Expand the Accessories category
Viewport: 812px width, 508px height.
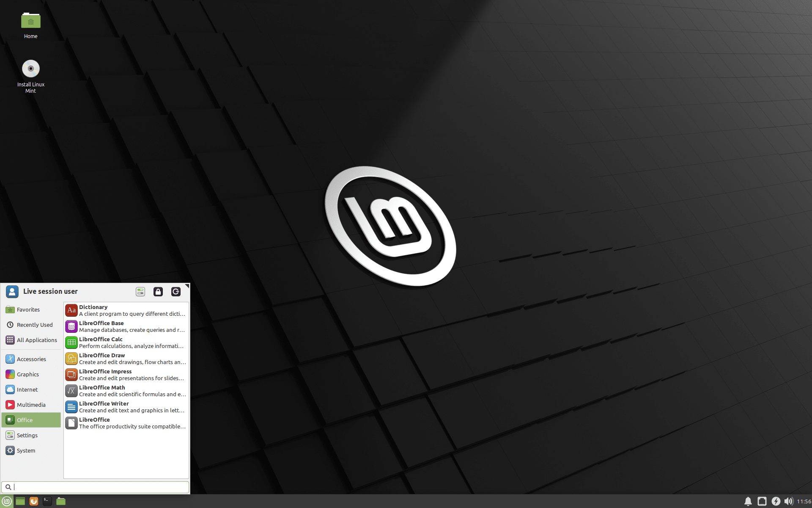tap(31, 358)
